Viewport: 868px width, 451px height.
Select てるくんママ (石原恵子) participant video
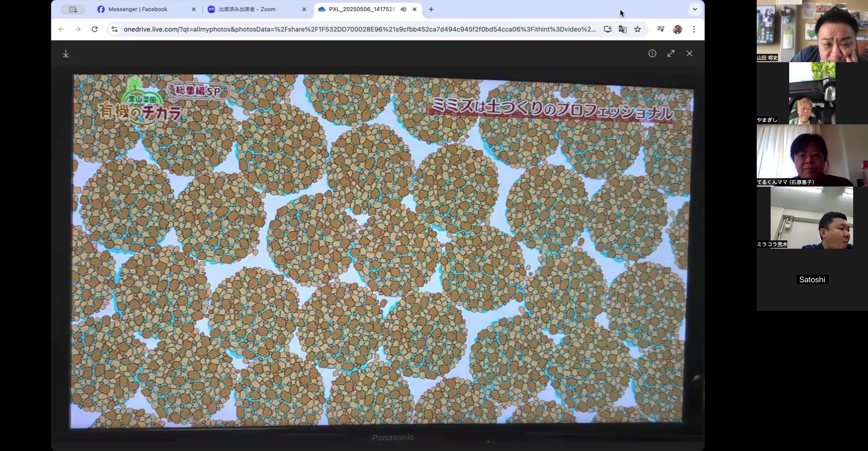click(x=812, y=155)
